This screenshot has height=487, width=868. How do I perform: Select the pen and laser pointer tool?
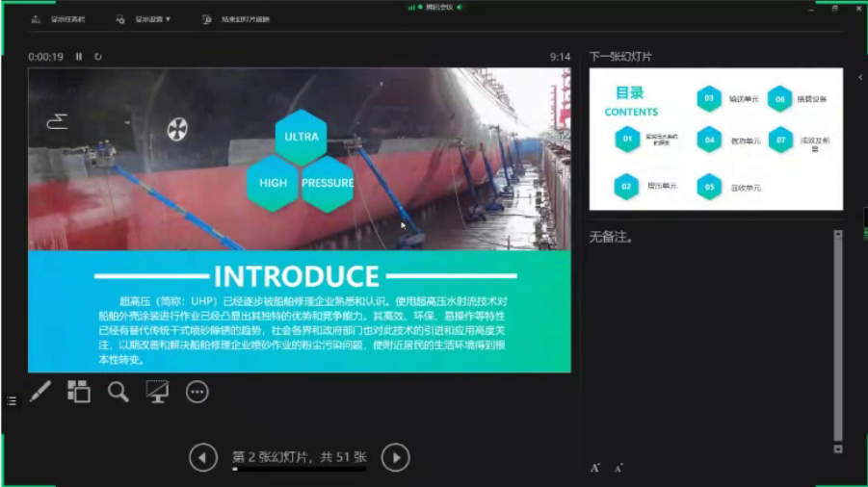[39, 392]
